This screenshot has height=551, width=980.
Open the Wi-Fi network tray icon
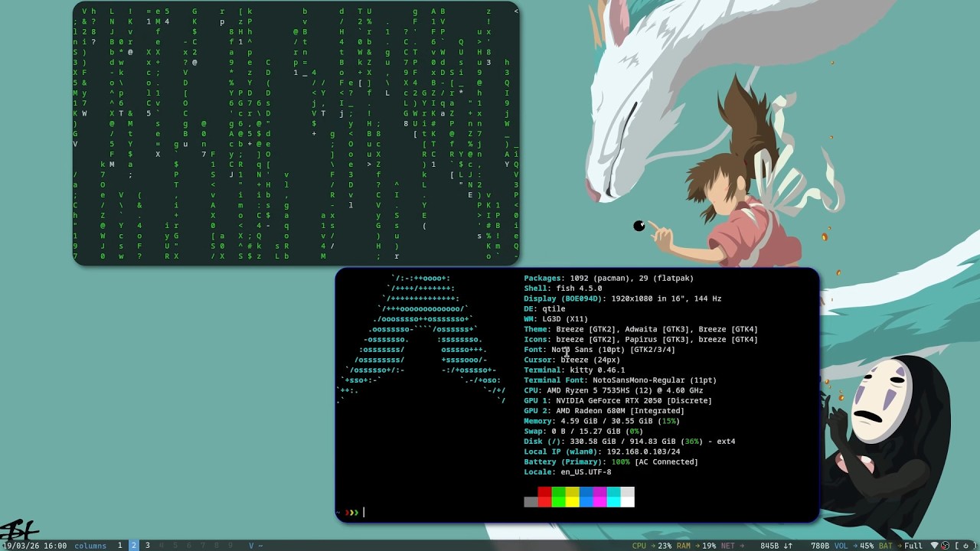[934, 546]
